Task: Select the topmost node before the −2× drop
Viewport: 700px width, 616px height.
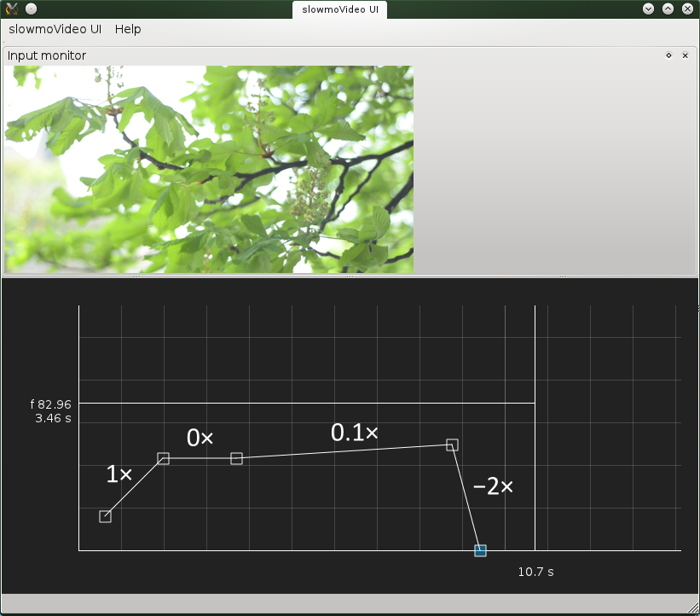Action: pyautogui.click(x=452, y=445)
